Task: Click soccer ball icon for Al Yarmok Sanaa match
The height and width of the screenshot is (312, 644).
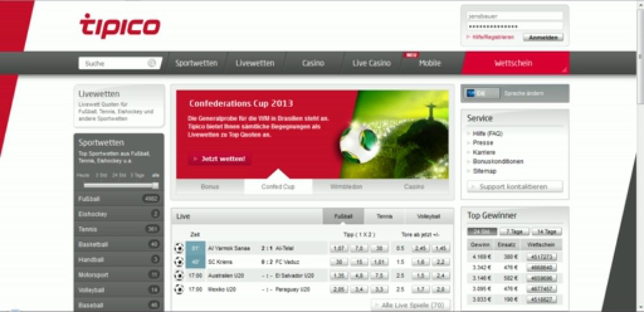Action: click(x=179, y=248)
